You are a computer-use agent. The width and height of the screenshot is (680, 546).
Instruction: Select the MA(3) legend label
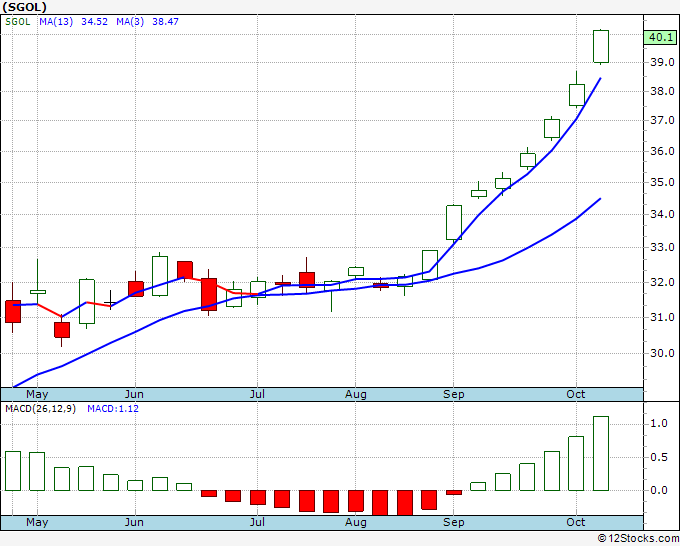(130, 22)
